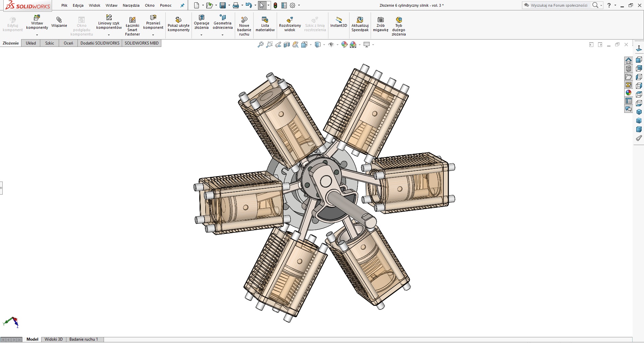Image resolution: width=644 pixels, height=343 pixels.
Task: Open the Appearances panel in task pane
Action: pos(629,93)
